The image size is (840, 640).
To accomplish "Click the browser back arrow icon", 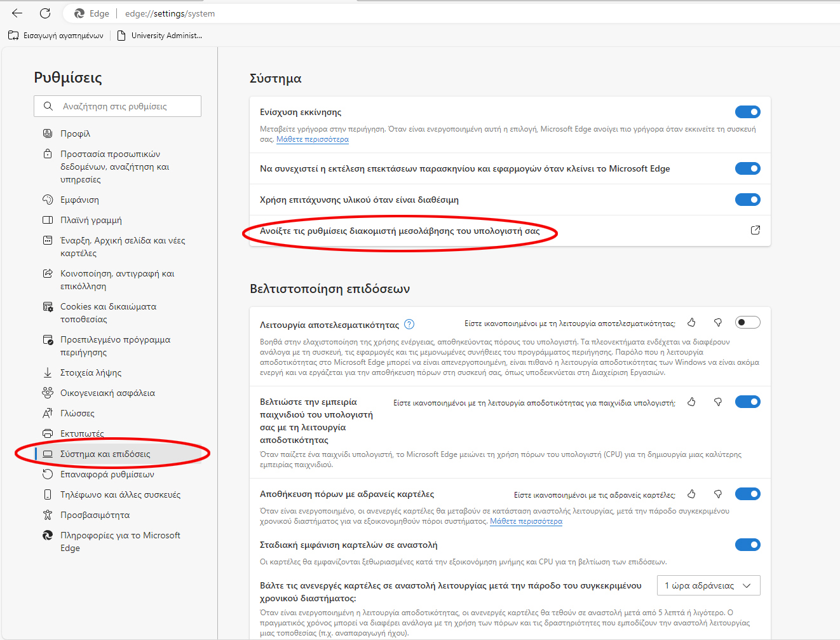I will click(17, 13).
